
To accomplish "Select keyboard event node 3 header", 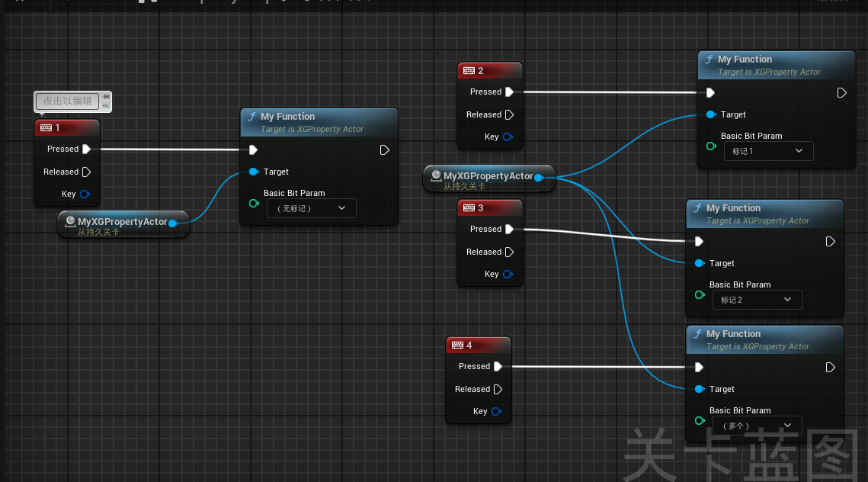I will tap(490, 208).
